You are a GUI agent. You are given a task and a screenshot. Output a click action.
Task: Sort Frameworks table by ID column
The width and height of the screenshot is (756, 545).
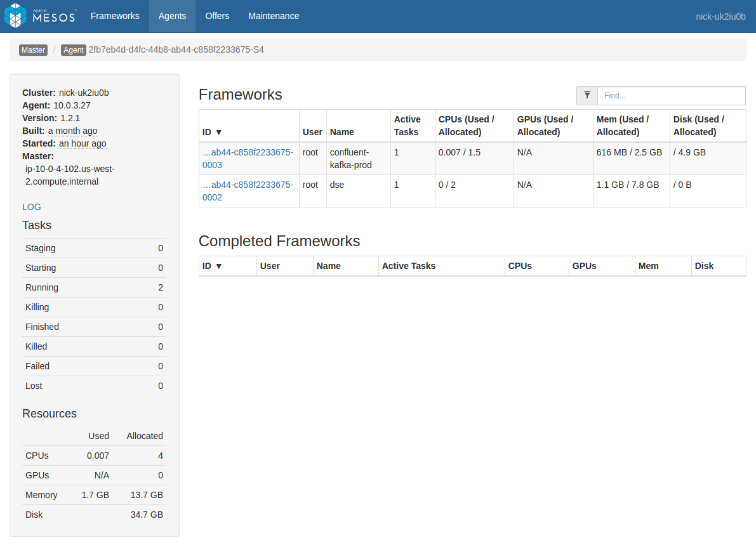point(213,132)
